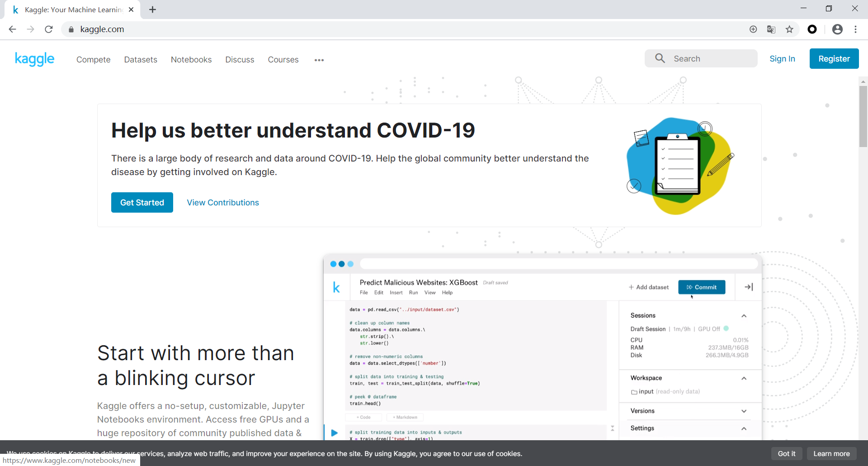The width and height of the screenshot is (868, 466).
Task: Open the Chrome profile avatar
Action: pyautogui.click(x=837, y=29)
